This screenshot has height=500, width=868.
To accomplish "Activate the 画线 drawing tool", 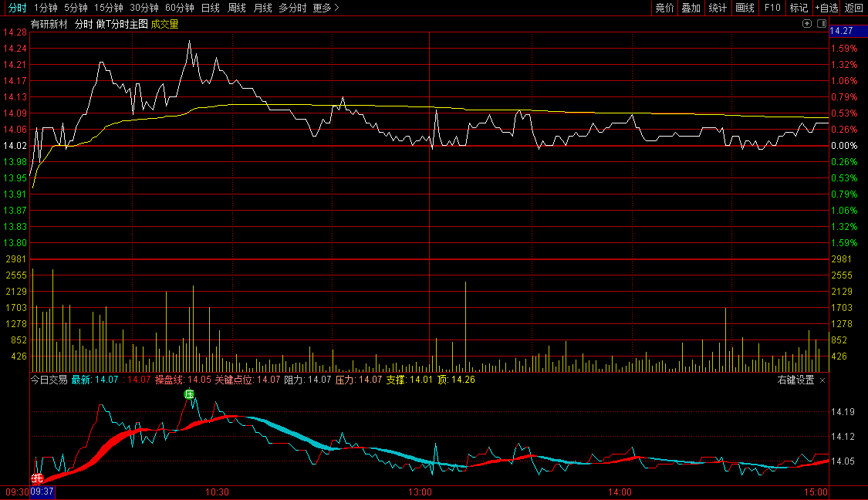I will click(x=745, y=8).
